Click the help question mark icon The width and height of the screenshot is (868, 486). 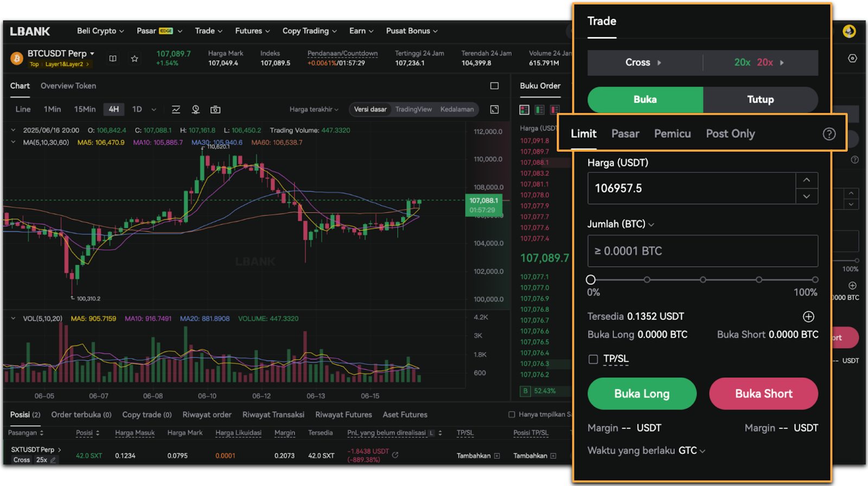click(829, 134)
